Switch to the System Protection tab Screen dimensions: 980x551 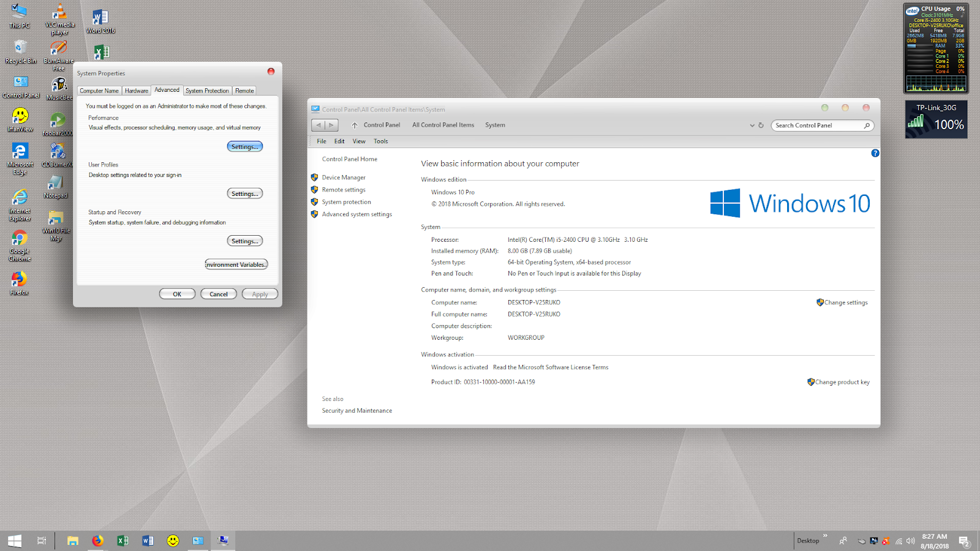click(207, 91)
